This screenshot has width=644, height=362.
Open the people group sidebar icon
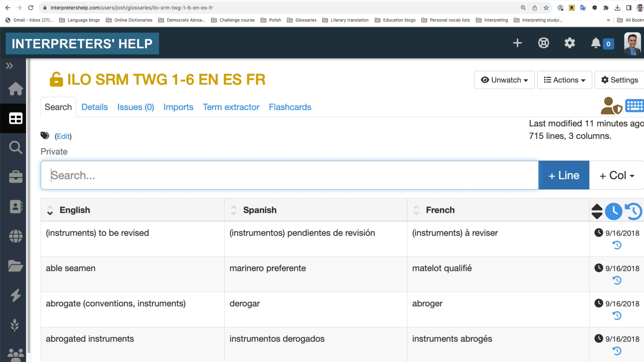pos(15,354)
